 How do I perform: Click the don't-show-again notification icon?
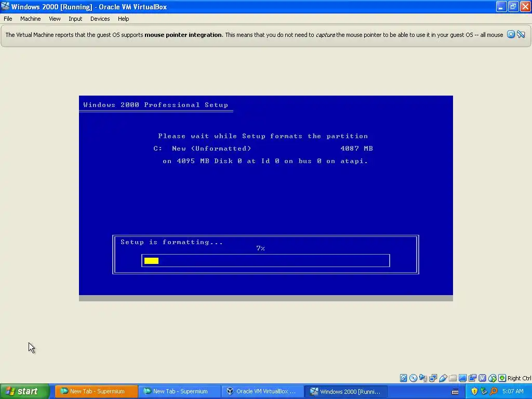(x=521, y=34)
